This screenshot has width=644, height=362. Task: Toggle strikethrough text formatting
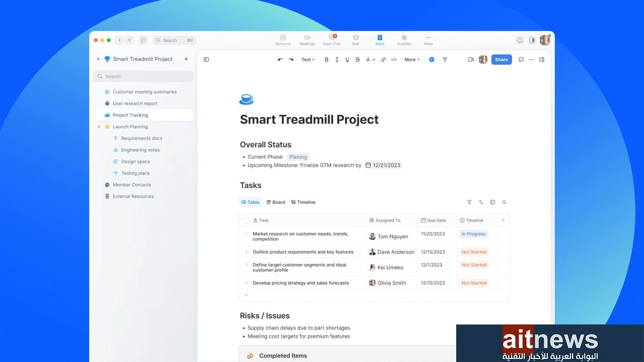357,60
